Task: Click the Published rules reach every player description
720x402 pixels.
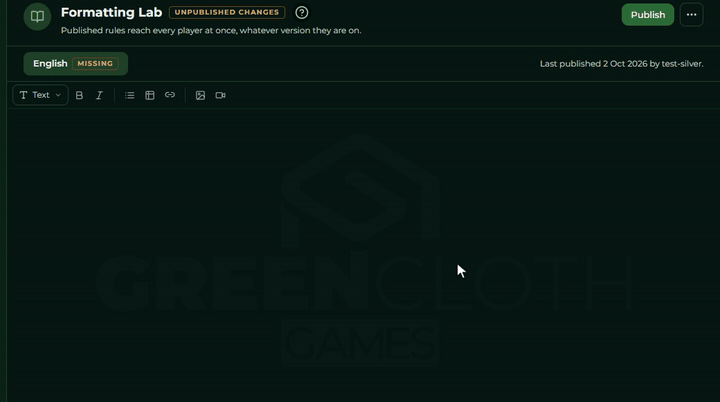Action: (x=211, y=30)
